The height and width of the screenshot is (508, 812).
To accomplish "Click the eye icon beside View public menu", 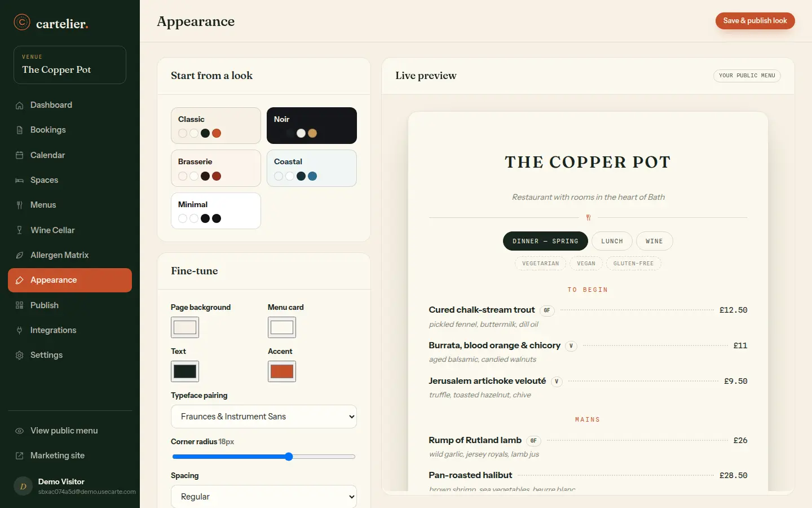I will click(x=19, y=431).
